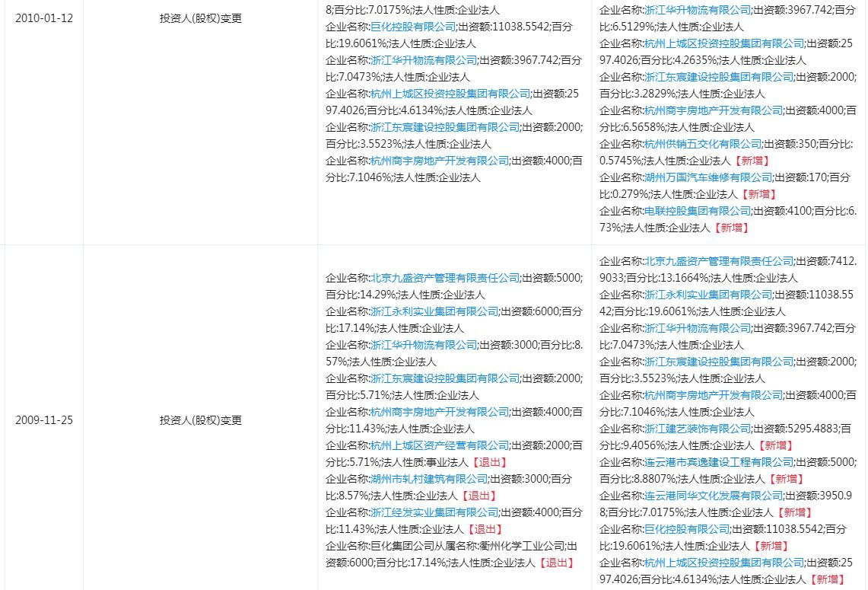This screenshot has height=590, width=868.
Task: Click 【新增】 tag after 连云港同华文化发展有限公司 entry
Action: [x=794, y=512]
